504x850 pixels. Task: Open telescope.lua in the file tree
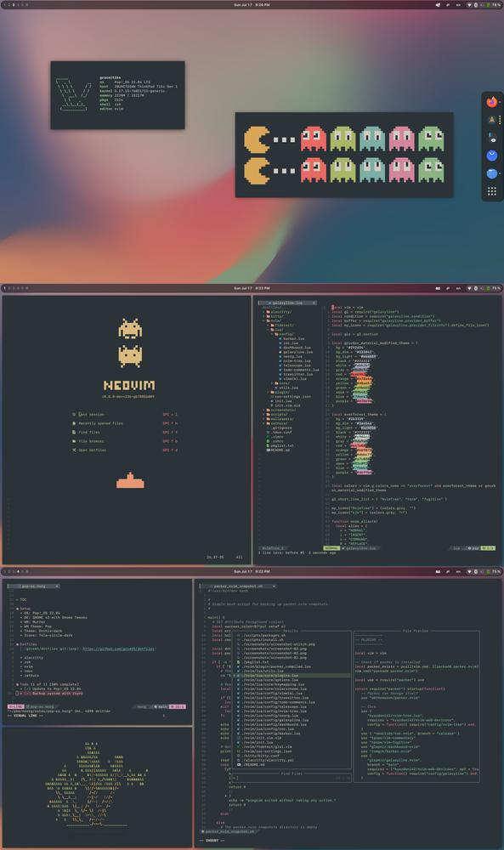click(297, 365)
